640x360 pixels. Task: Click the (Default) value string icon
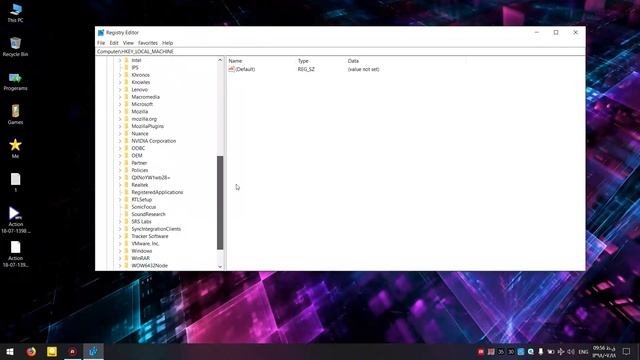click(231, 69)
